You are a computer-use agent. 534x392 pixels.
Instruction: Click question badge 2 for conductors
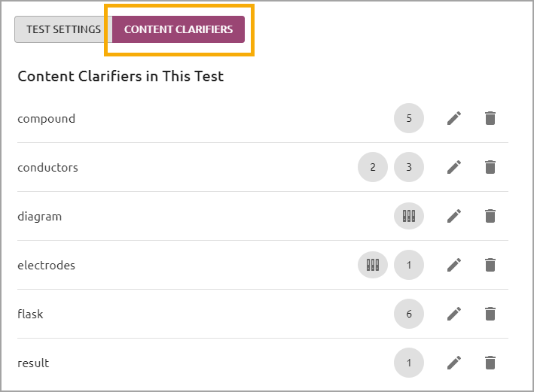(x=373, y=167)
